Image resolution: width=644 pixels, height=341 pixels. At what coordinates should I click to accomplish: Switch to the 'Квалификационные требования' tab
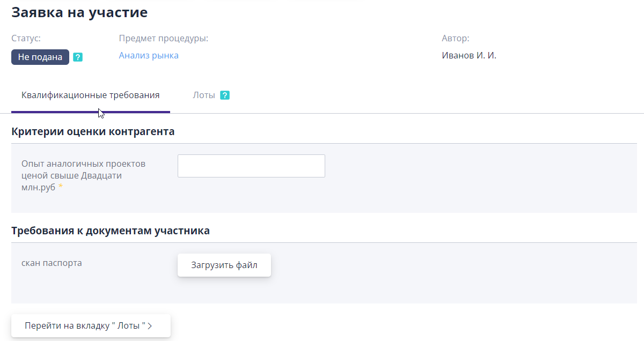coord(90,95)
